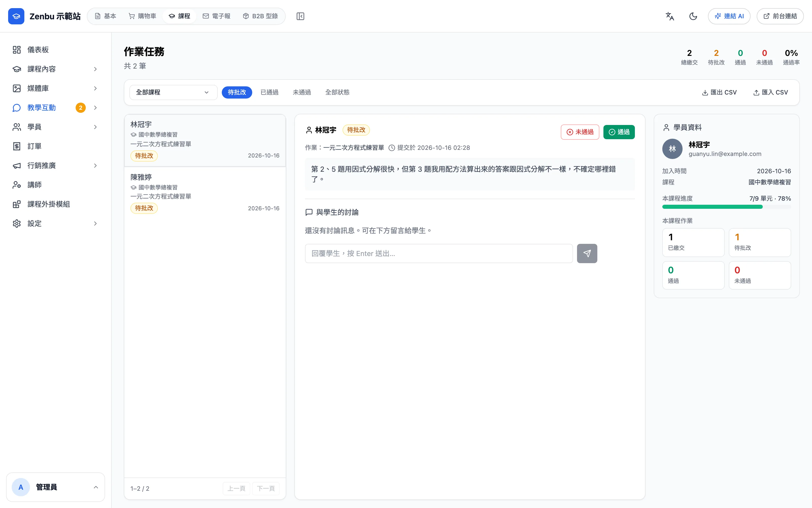Switch to the 基本 tab

105,16
